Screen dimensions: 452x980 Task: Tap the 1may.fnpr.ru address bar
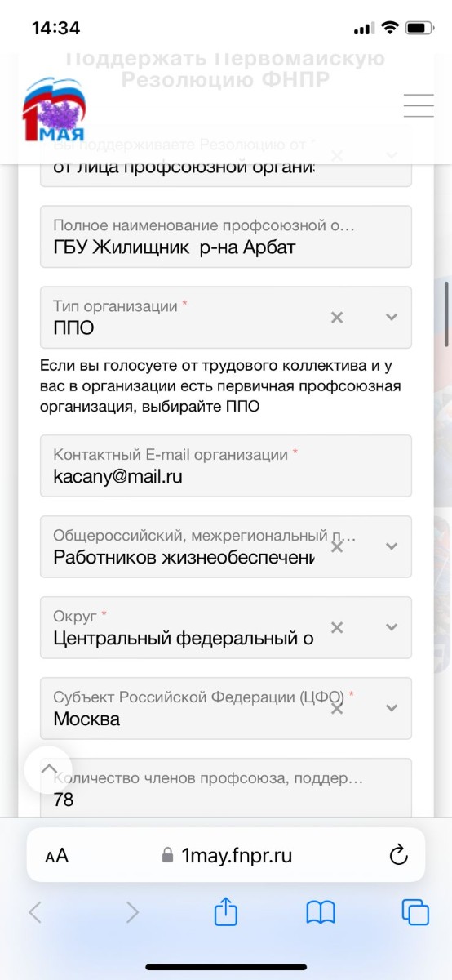tap(226, 855)
